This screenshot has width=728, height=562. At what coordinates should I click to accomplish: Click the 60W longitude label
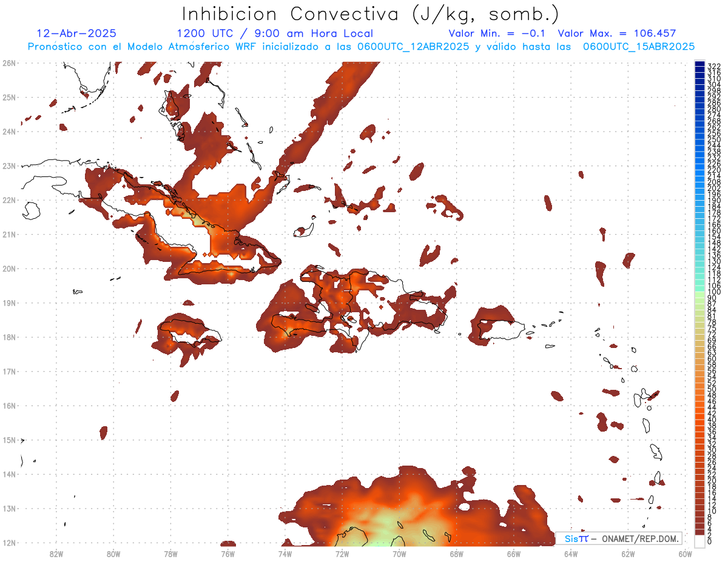685,554
